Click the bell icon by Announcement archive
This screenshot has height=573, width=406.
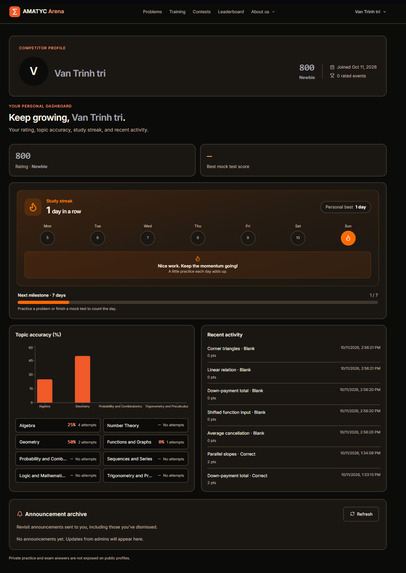20,514
